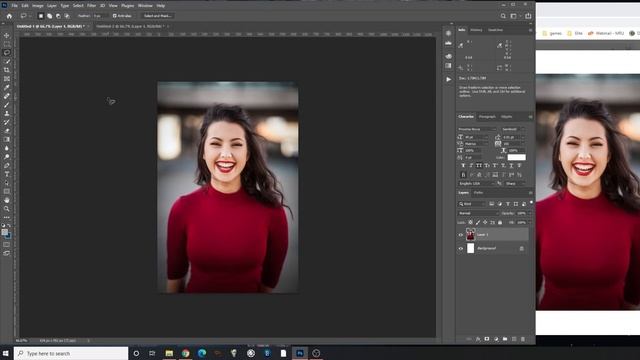The width and height of the screenshot is (640, 360).
Task: Open the layer filter Kind dropdown
Action: pos(471,204)
